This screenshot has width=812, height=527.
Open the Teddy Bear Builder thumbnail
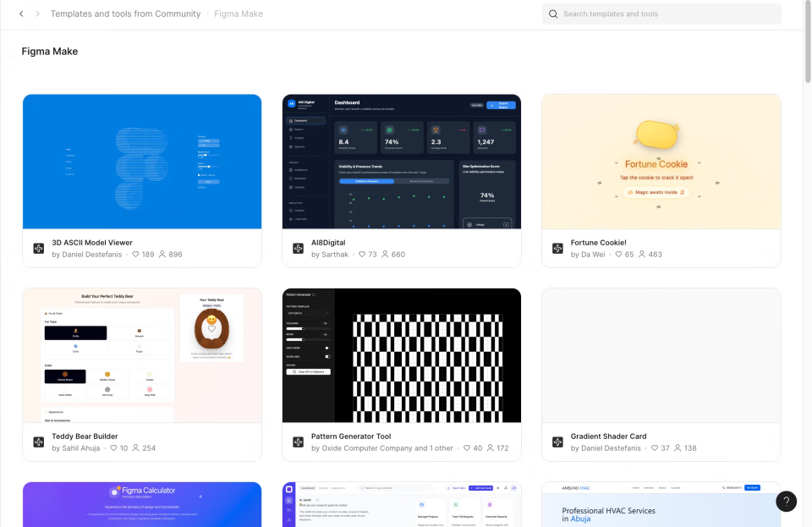click(142, 355)
